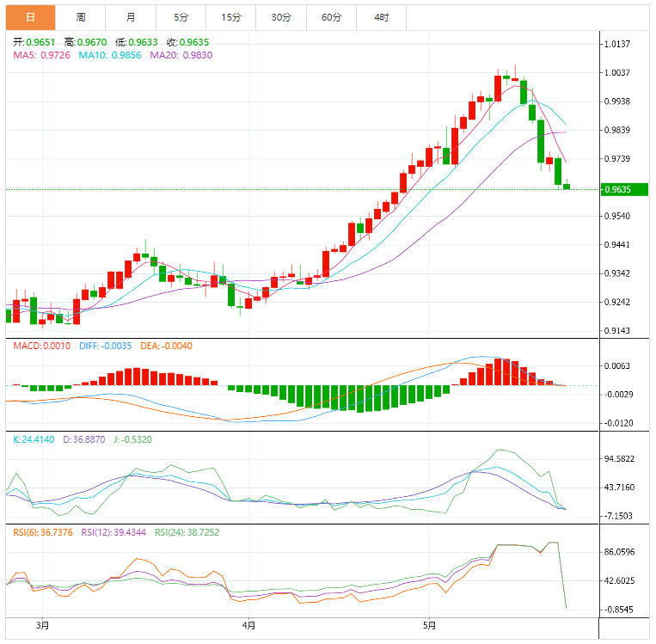The width and height of the screenshot is (656, 644).
Task: Click the MACD:0.0010 label
Action: coord(42,346)
